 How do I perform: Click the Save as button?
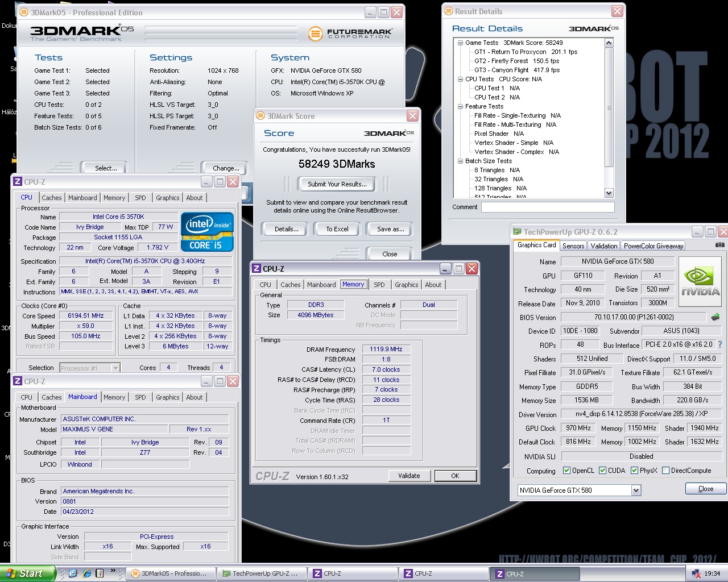[390, 229]
